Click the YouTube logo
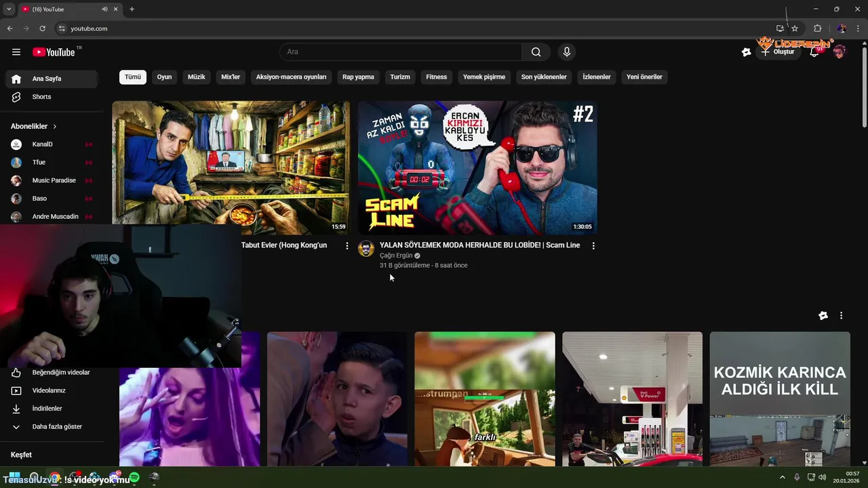Viewport: 868px width, 488px height. (x=54, y=52)
